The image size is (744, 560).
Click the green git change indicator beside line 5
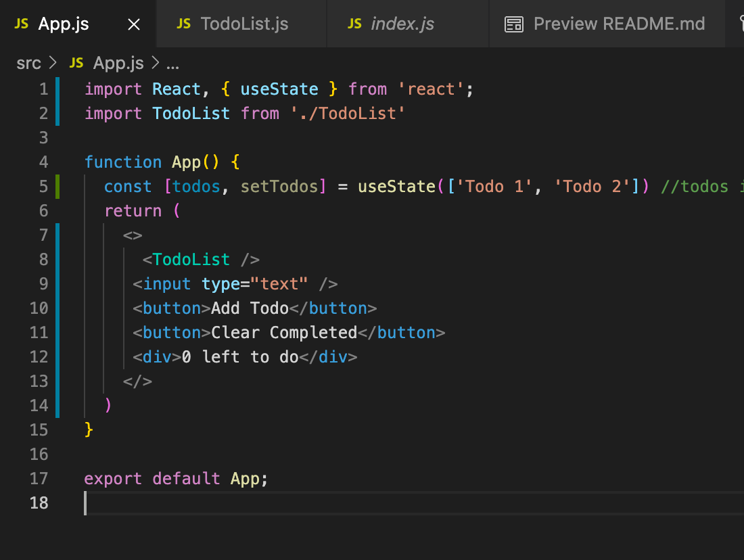pyautogui.click(x=57, y=186)
